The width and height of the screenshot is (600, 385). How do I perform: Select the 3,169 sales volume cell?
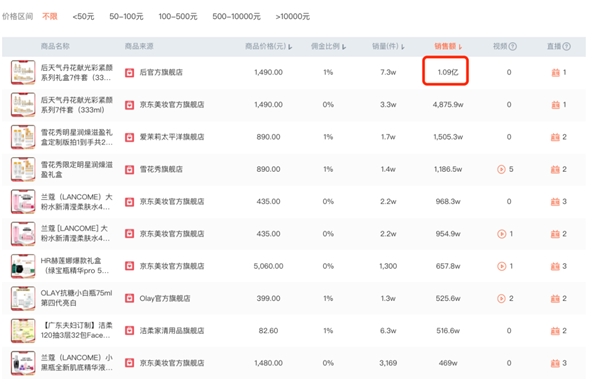point(388,363)
